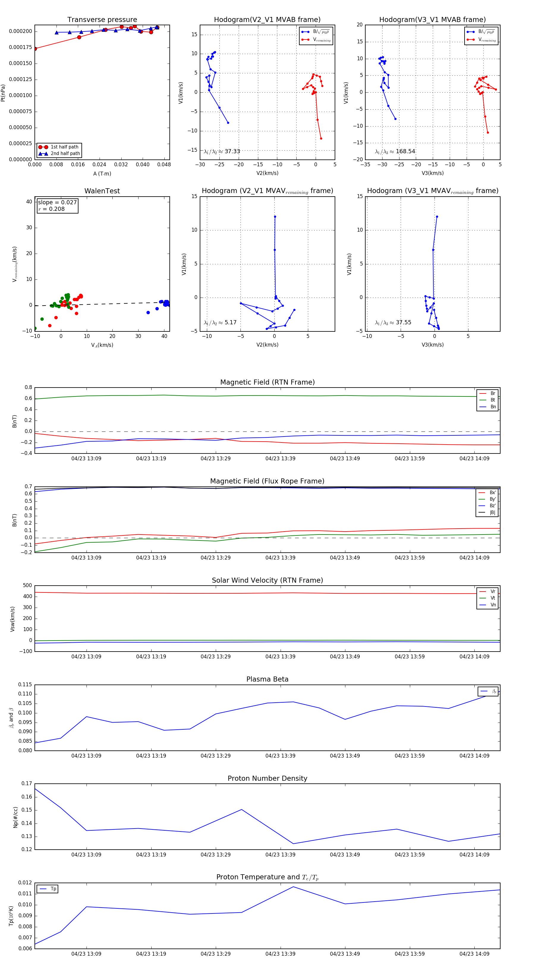The width and height of the screenshot is (535, 980).
Task: Click the 'slope = 0.027' annotation
Action: (x=57, y=203)
